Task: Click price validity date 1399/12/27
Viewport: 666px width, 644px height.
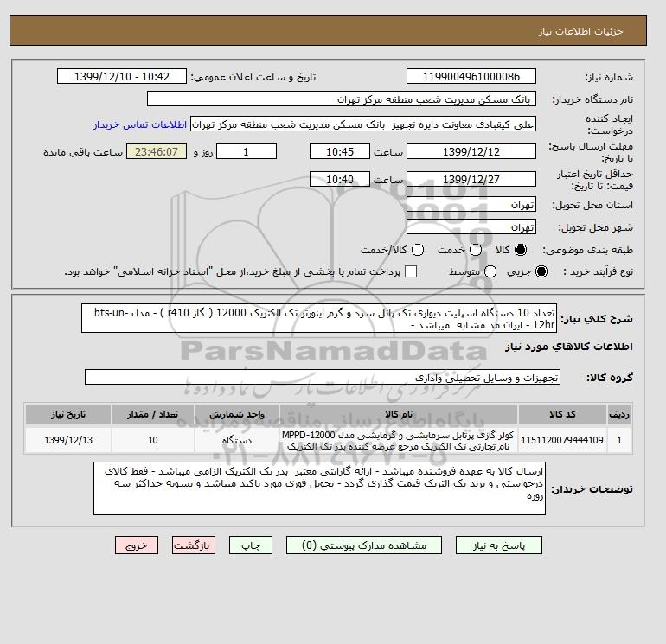Action: [x=471, y=179]
